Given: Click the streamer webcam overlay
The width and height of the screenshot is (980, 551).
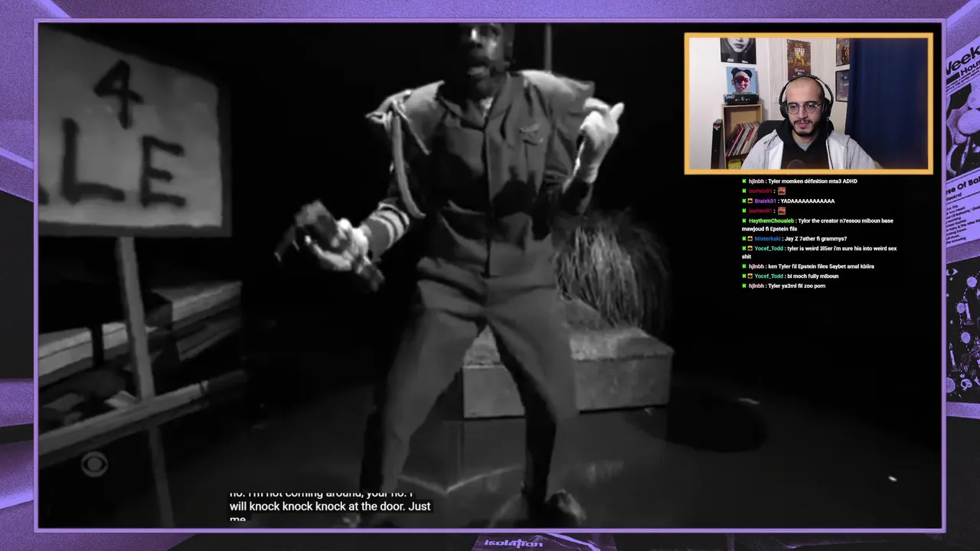Looking at the screenshot, I should 808,103.
